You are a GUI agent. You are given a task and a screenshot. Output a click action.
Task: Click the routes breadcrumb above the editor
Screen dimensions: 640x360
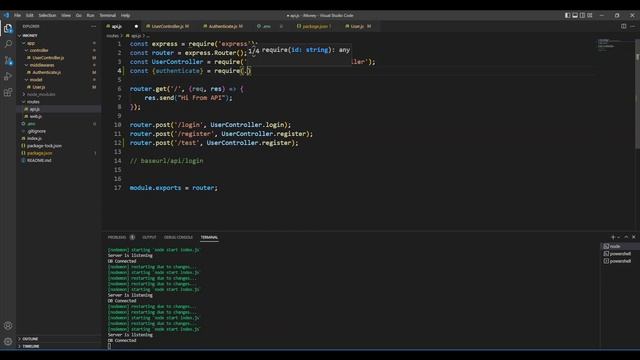coord(112,36)
